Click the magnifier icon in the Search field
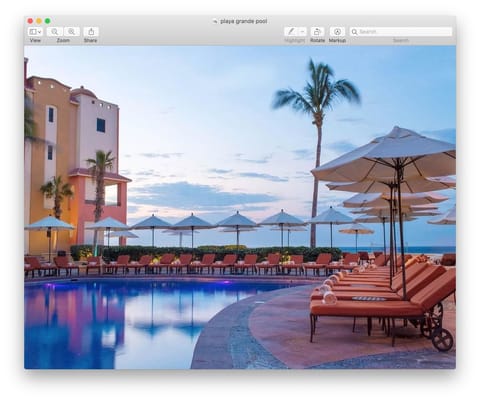The width and height of the screenshot is (480, 401). click(x=355, y=32)
